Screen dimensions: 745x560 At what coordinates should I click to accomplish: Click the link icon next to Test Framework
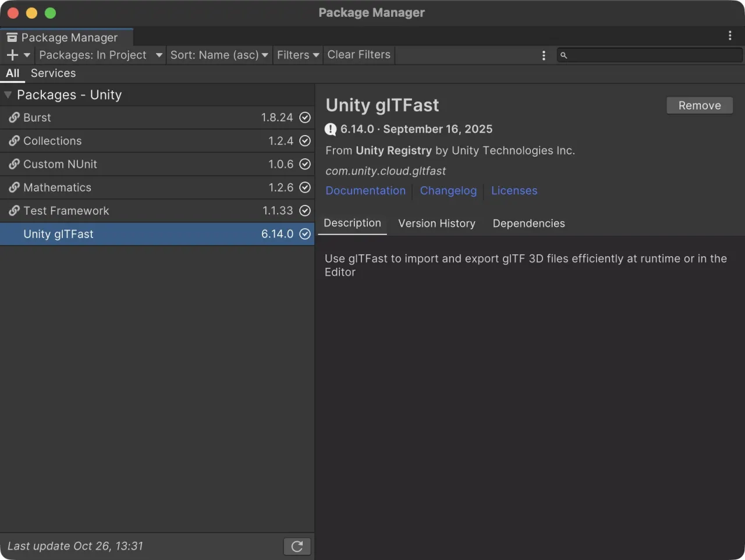click(14, 211)
